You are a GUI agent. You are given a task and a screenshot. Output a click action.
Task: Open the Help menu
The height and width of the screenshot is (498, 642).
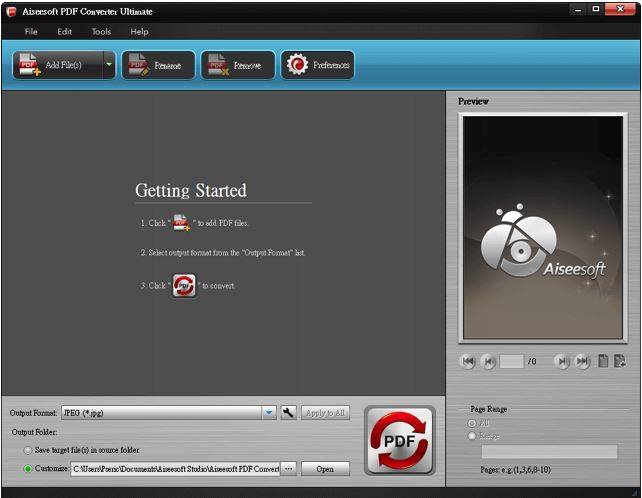(x=139, y=32)
